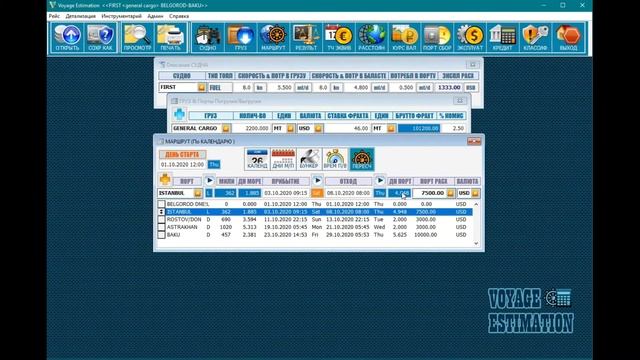
Task: Open the РЕЗУЛЬТ results toolbar icon
Action: [x=306, y=38]
